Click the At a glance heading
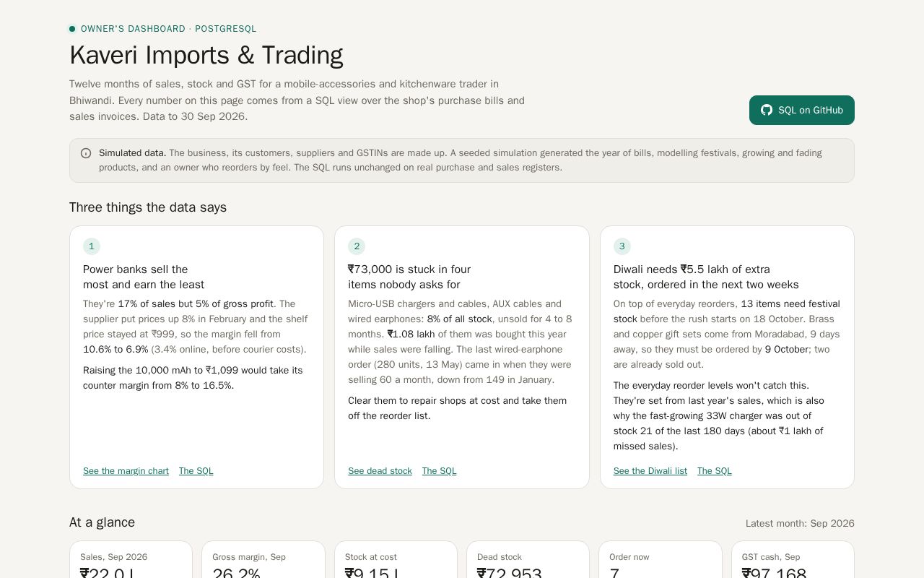The width and height of the screenshot is (924, 578). [102, 522]
